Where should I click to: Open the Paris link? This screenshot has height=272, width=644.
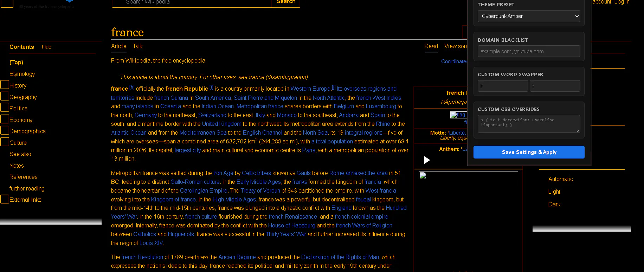click(x=309, y=150)
